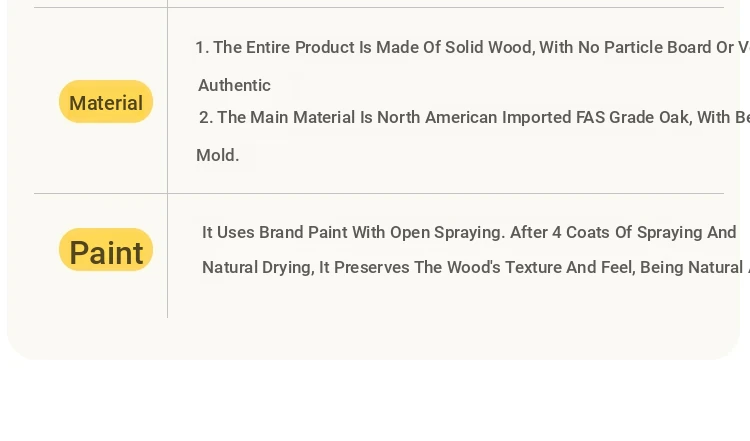Click the empty white area below the card
This screenshot has height=441, width=750.
375,401
